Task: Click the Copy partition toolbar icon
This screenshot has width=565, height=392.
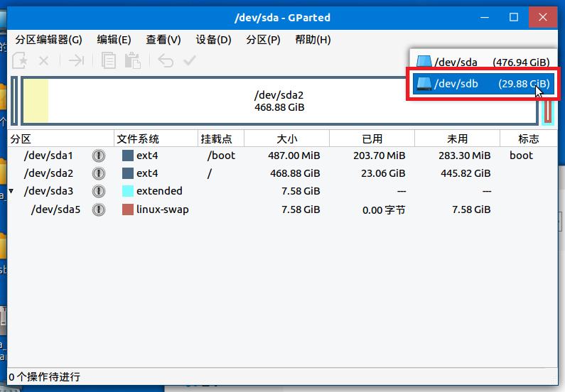Action: (x=108, y=60)
